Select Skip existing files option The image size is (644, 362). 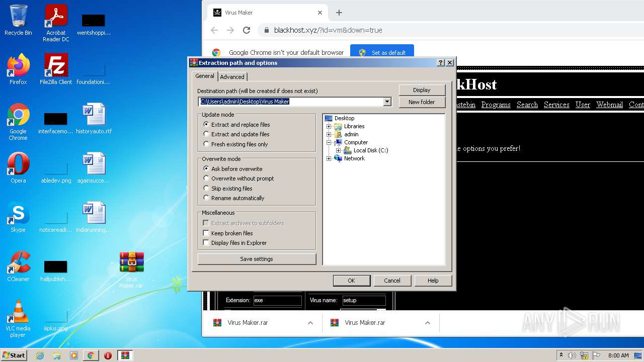(227, 189)
